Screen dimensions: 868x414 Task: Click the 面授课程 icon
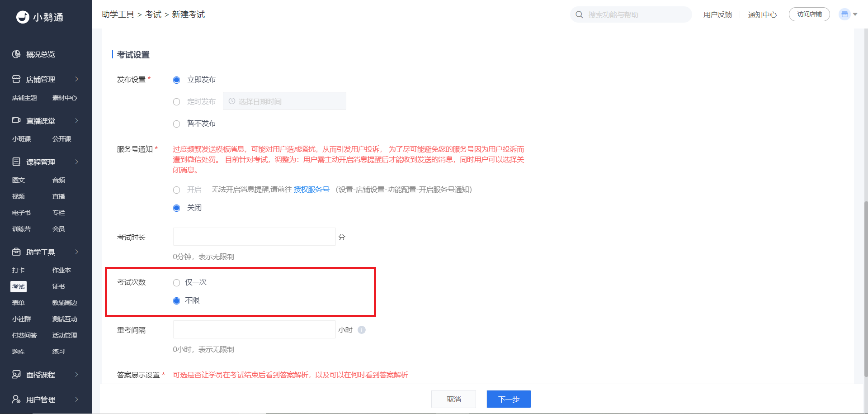(x=16, y=374)
